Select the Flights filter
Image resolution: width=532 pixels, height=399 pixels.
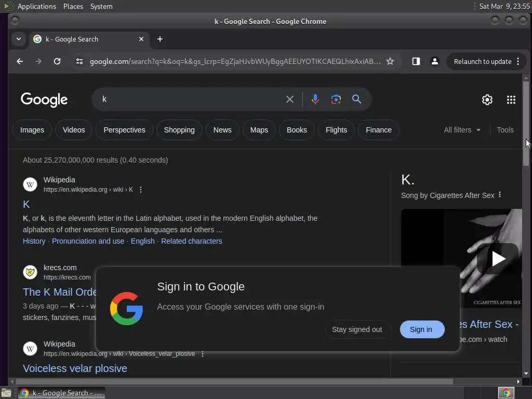[x=336, y=130]
